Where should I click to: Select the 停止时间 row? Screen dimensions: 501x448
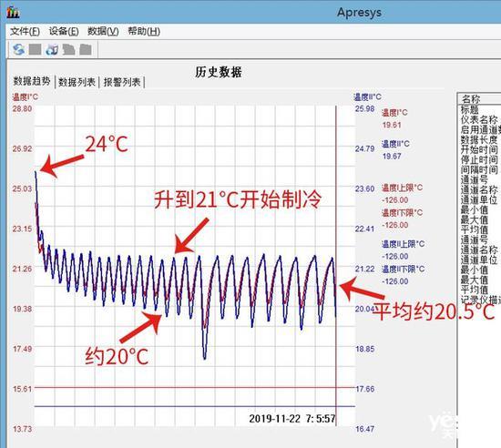click(x=479, y=159)
